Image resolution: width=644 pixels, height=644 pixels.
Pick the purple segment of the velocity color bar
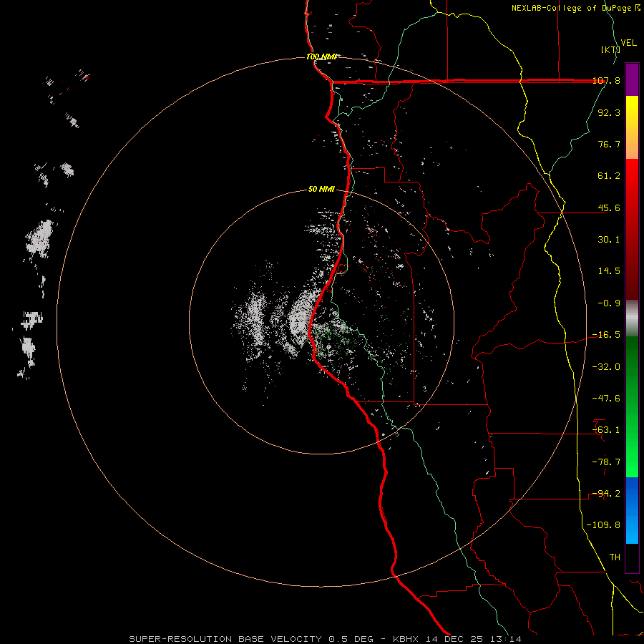pyautogui.click(x=632, y=80)
